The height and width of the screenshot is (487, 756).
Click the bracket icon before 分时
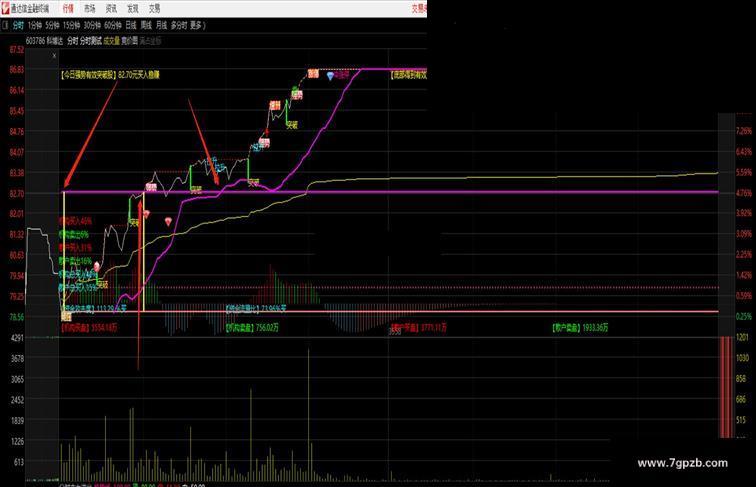pos(5,25)
